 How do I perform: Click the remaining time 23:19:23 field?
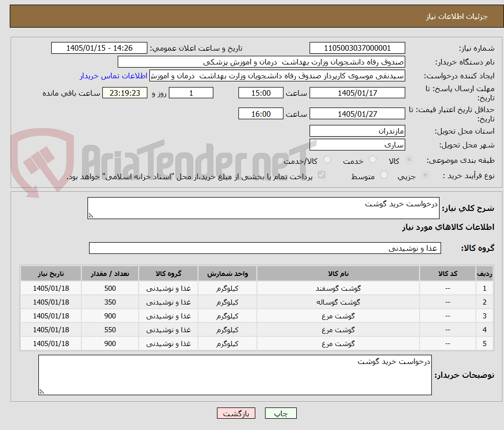click(125, 93)
